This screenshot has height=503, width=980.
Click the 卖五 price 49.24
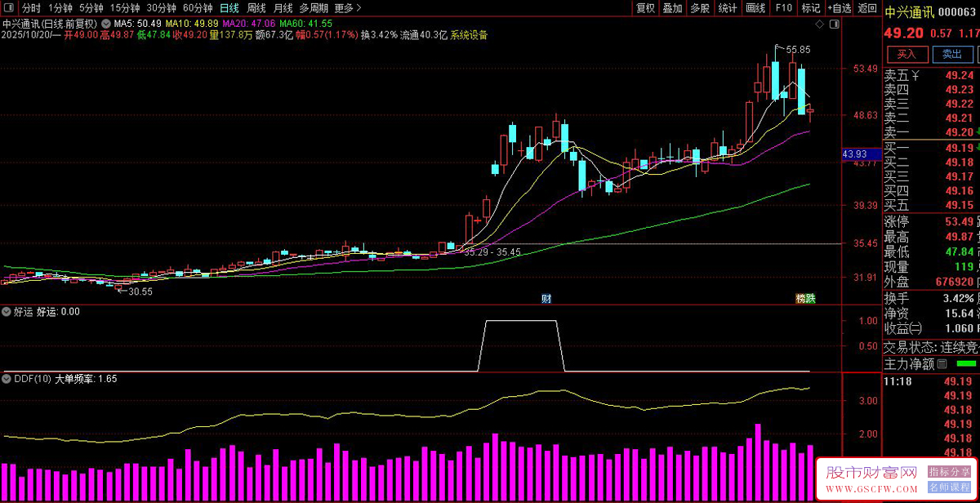960,76
